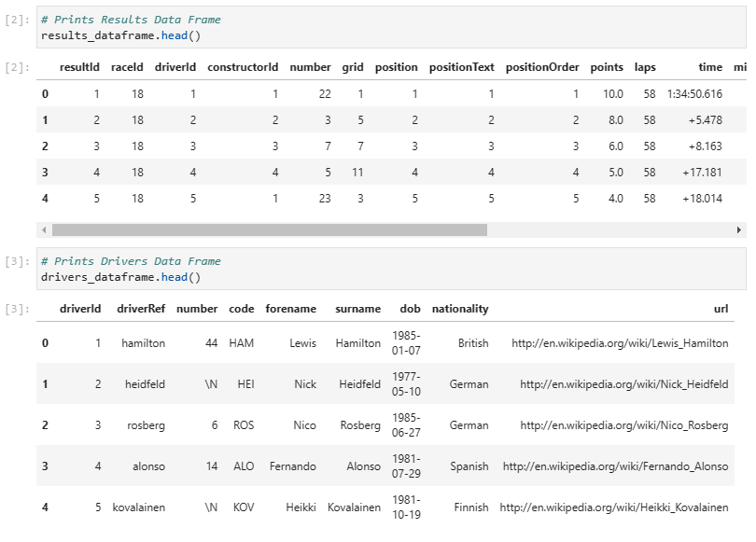This screenshot has width=756, height=542.
Task: Click the code cell HAM
Action: (x=242, y=343)
